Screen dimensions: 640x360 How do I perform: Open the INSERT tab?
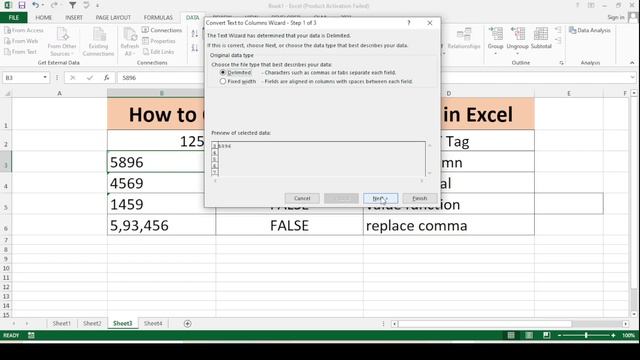[x=74, y=18]
